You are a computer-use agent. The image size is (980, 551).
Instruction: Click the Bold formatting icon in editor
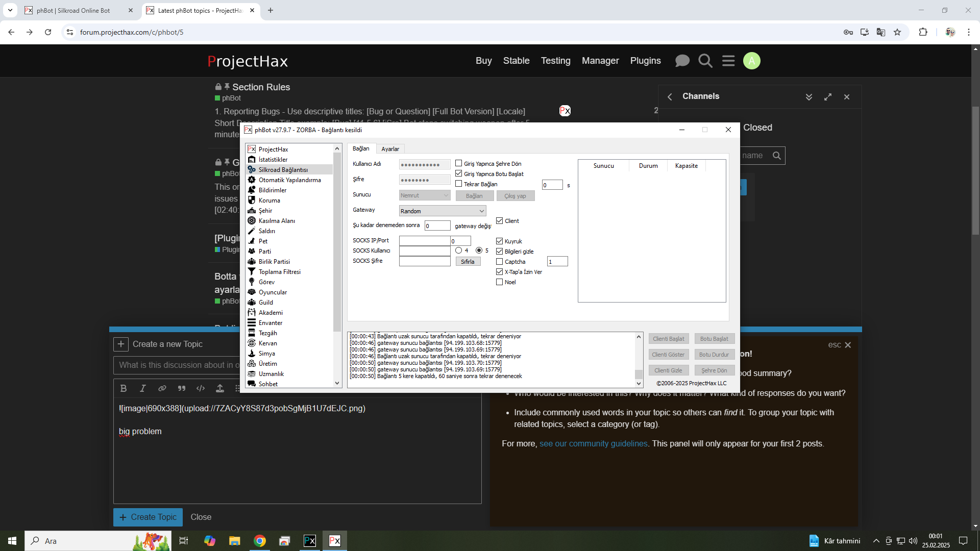click(124, 388)
